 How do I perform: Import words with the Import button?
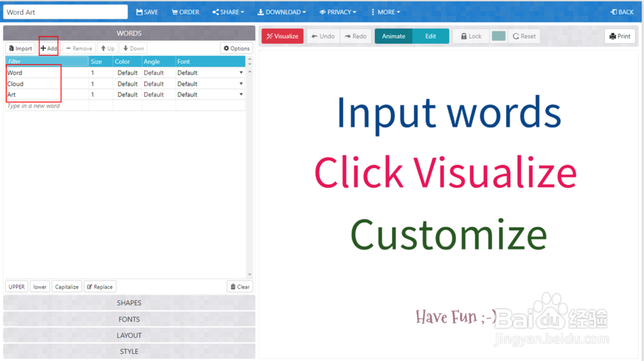tap(20, 48)
